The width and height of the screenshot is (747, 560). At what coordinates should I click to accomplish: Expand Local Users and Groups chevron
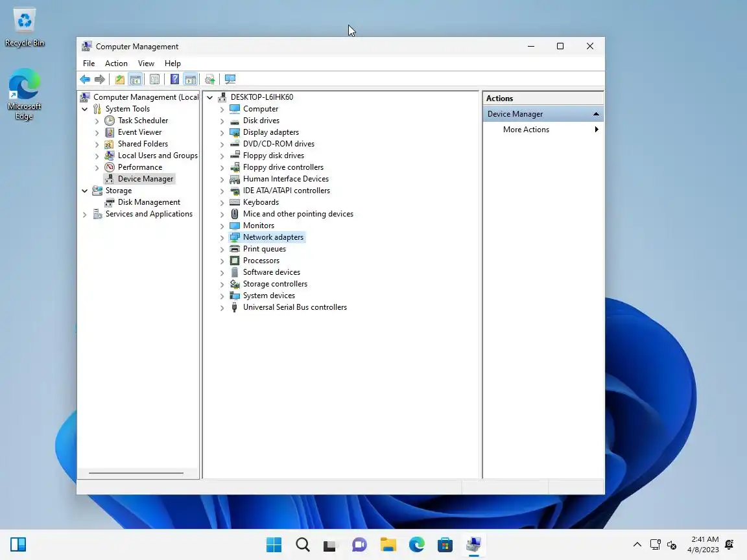click(97, 156)
